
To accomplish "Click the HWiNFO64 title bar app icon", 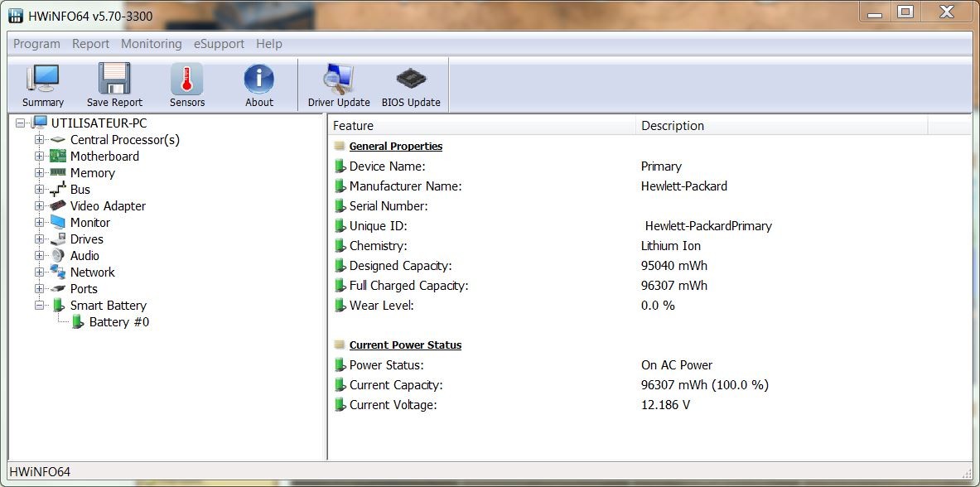I will coord(17,16).
